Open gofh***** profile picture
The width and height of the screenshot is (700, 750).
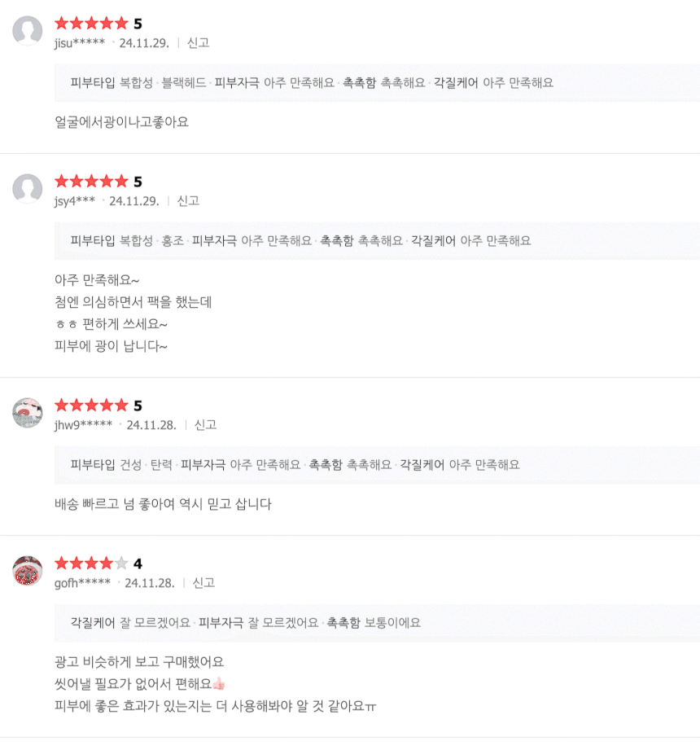point(28,571)
